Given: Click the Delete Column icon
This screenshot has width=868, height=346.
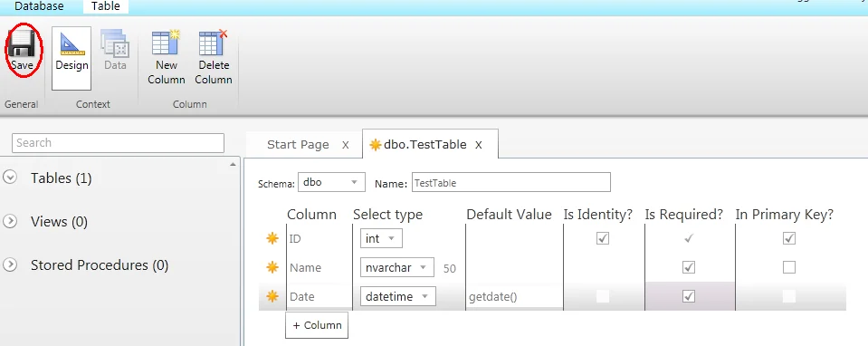Looking at the screenshot, I should pos(213,43).
